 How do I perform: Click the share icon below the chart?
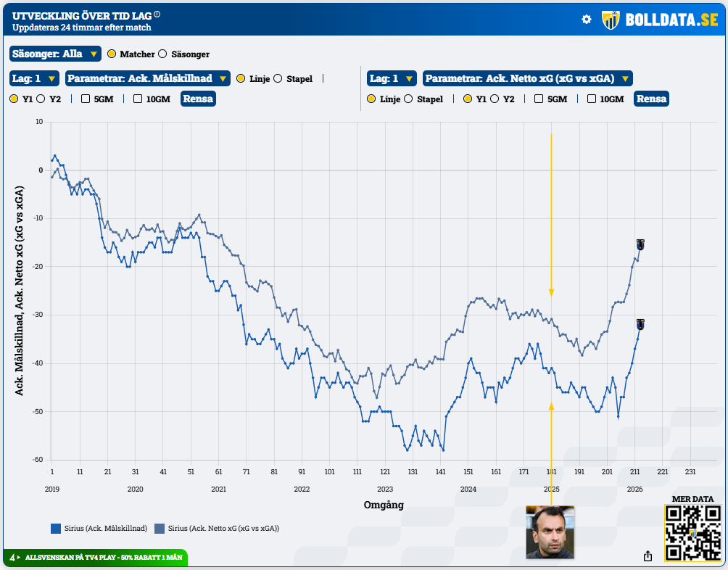coord(648,555)
